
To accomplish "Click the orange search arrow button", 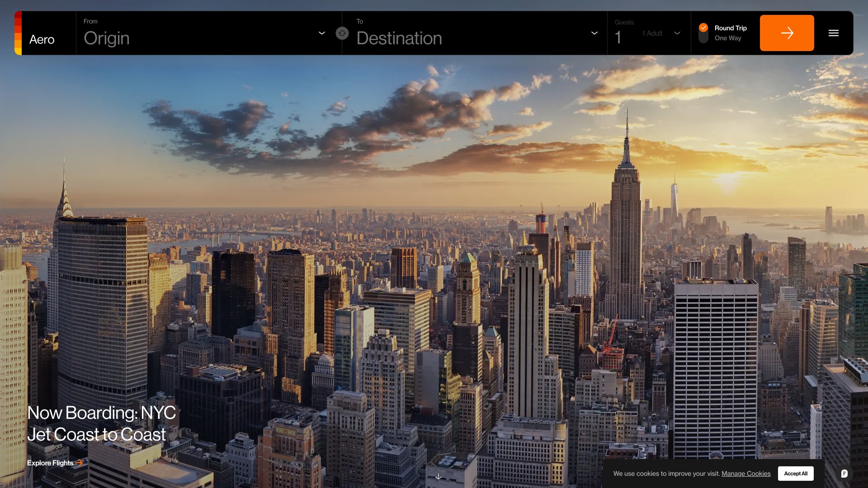I will (787, 33).
